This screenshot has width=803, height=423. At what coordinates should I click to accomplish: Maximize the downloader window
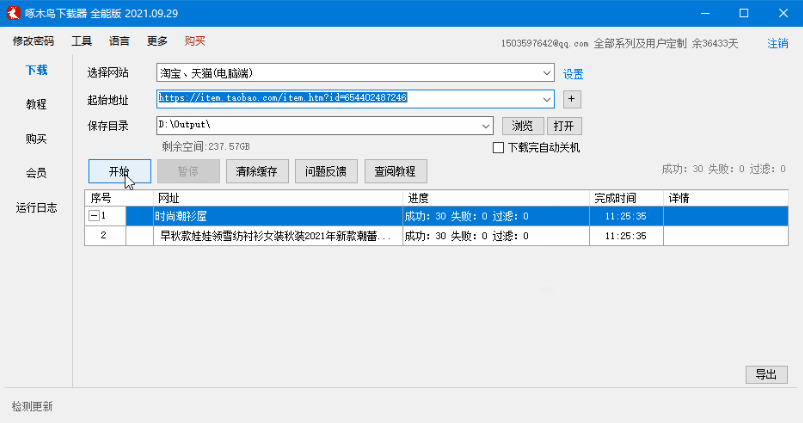pyautogui.click(x=744, y=13)
